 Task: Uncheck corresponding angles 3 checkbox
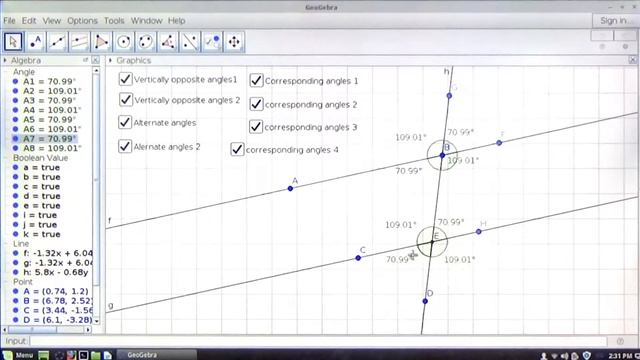tap(256, 127)
